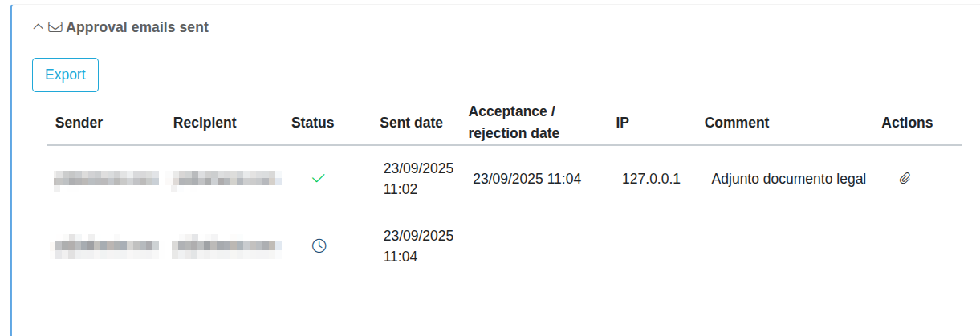Click the 23/09/2025 11:02 sent date cell

tap(418, 179)
